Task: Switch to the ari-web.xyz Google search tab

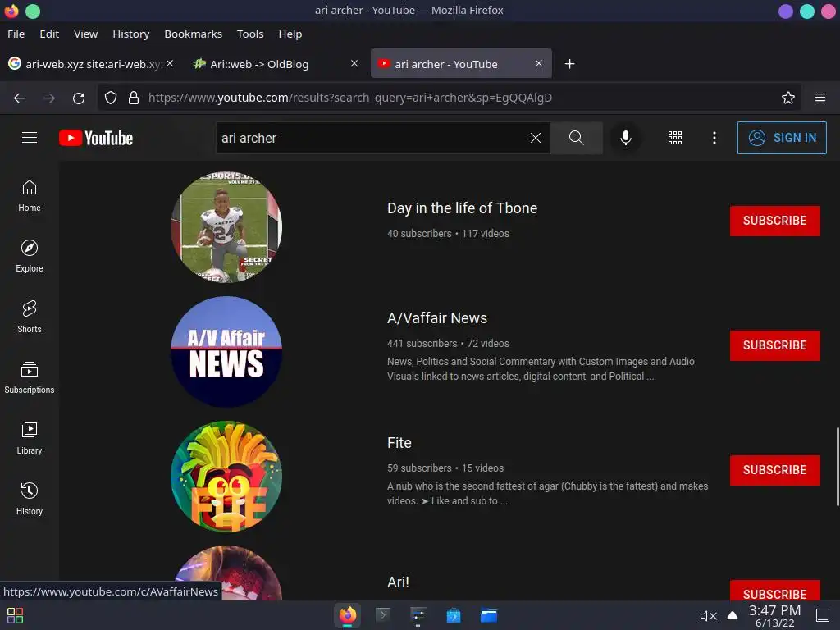Action: pyautogui.click(x=91, y=64)
